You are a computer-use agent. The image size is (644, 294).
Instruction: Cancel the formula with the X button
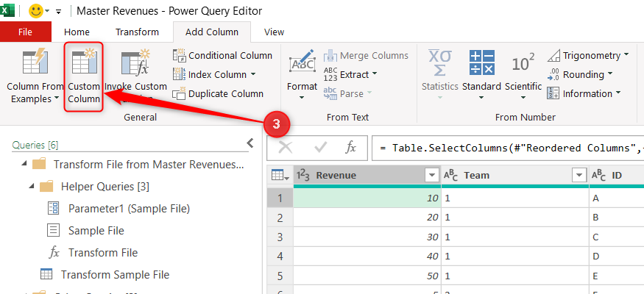286,147
